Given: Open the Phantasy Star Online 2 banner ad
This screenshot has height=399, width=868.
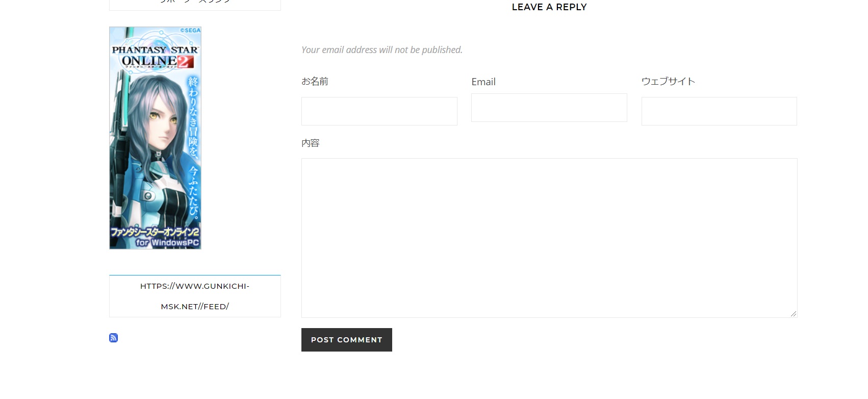Looking at the screenshot, I should pyautogui.click(x=155, y=153).
